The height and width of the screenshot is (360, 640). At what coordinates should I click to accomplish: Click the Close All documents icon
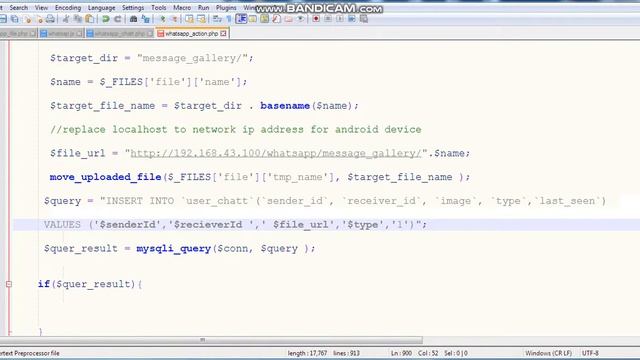tap(39, 19)
